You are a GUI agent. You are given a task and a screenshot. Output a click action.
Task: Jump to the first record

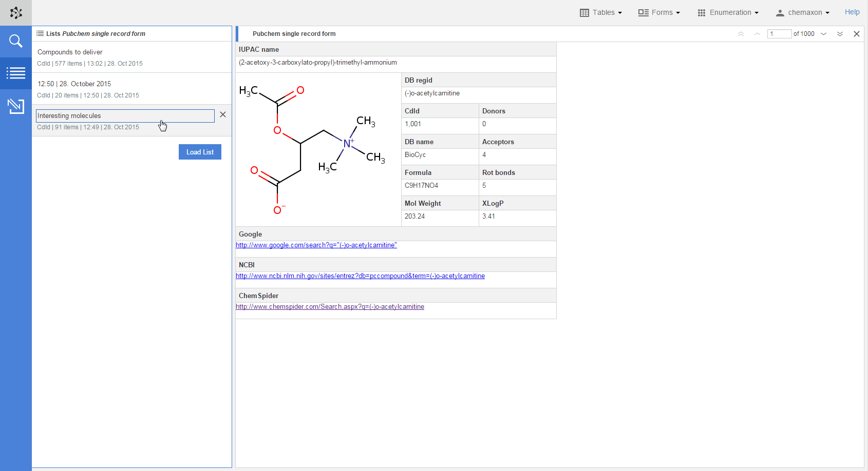(x=741, y=34)
